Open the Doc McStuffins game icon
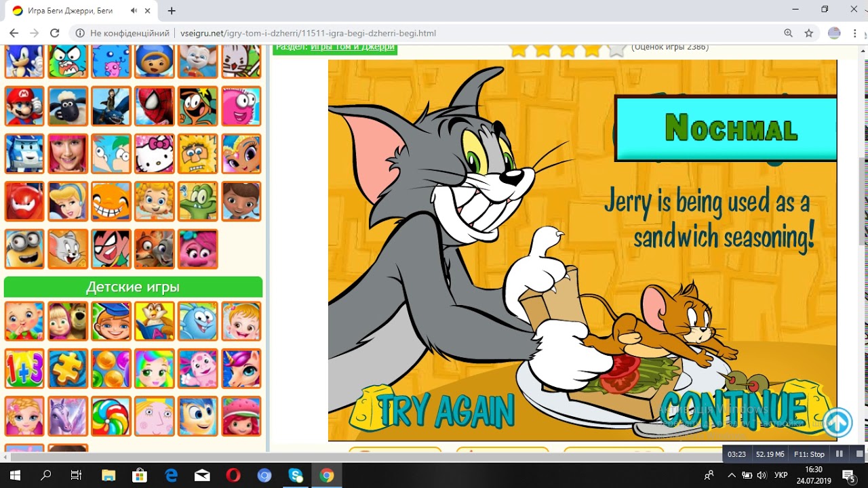The width and height of the screenshot is (868, 488). 241,201
